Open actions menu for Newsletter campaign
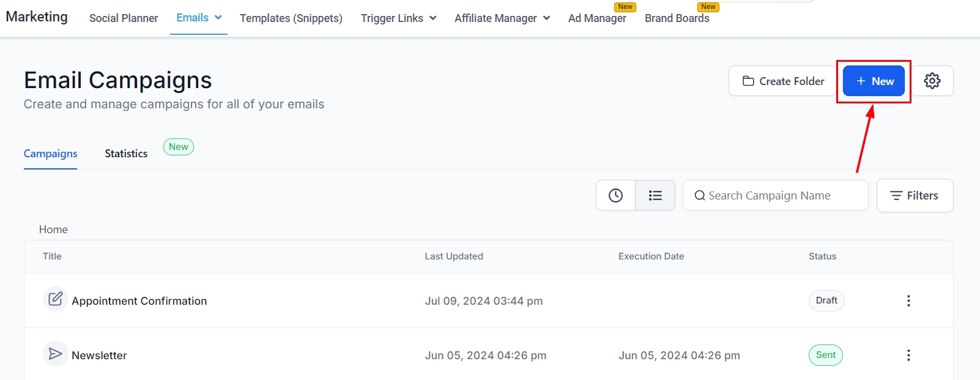 [908, 355]
